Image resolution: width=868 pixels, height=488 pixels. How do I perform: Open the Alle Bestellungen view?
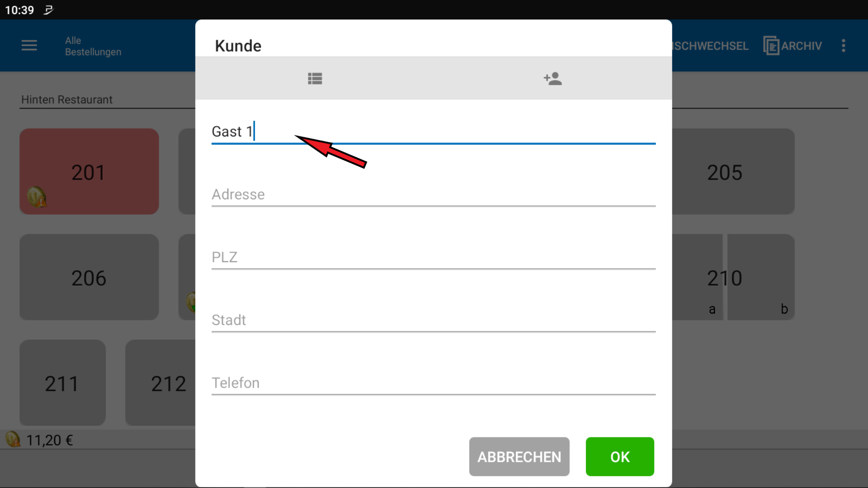pos(93,46)
